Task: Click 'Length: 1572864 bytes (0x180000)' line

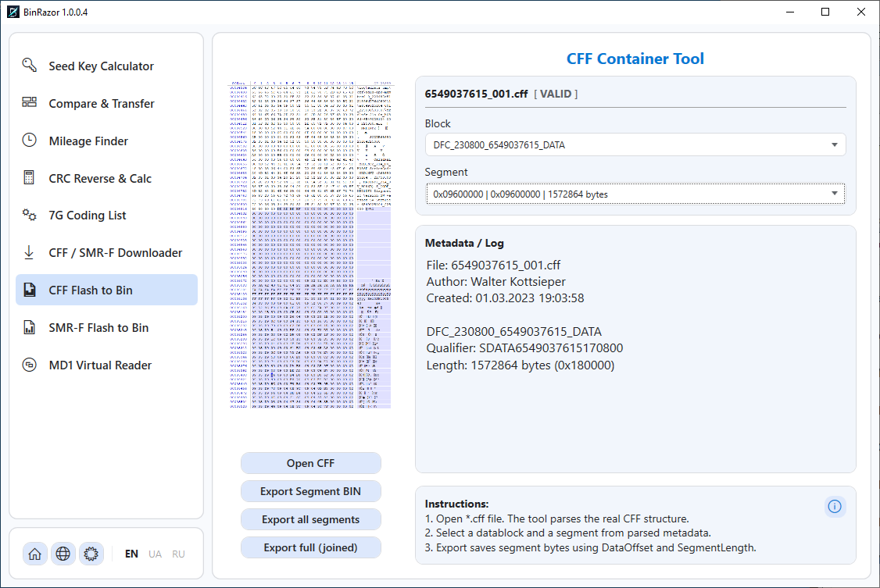Action: (x=520, y=365)
